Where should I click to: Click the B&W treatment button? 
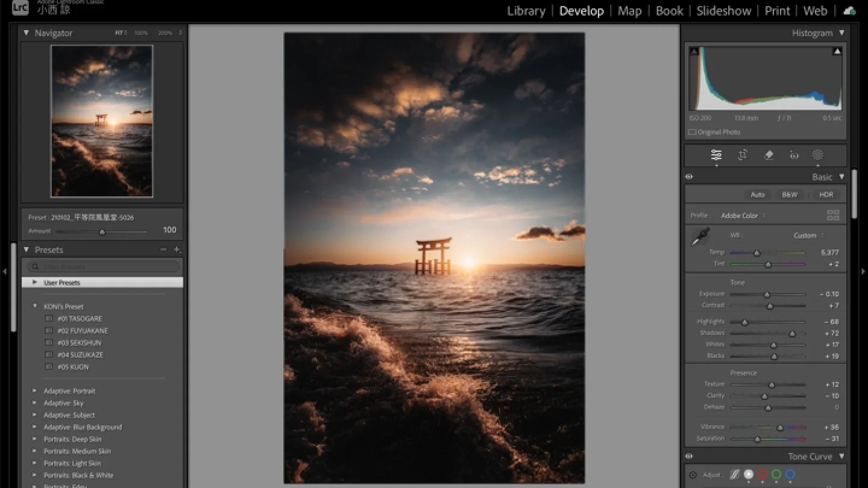tap(790, 195)
